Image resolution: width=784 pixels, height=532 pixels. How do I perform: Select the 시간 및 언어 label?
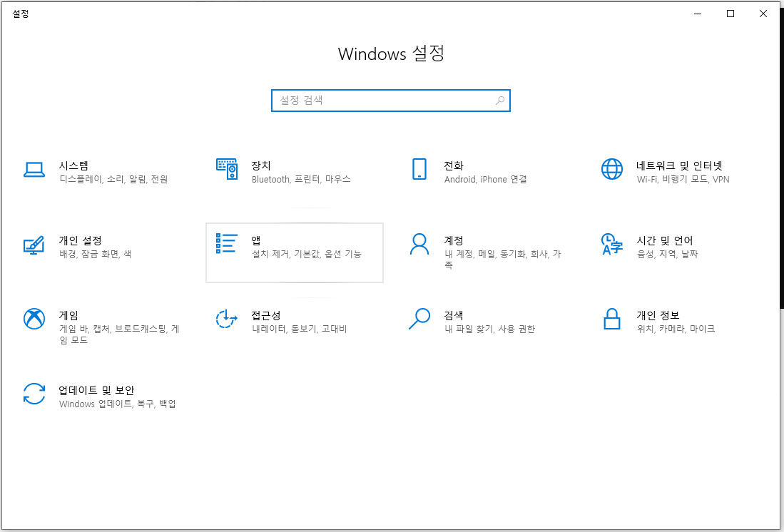click(664, 240)
